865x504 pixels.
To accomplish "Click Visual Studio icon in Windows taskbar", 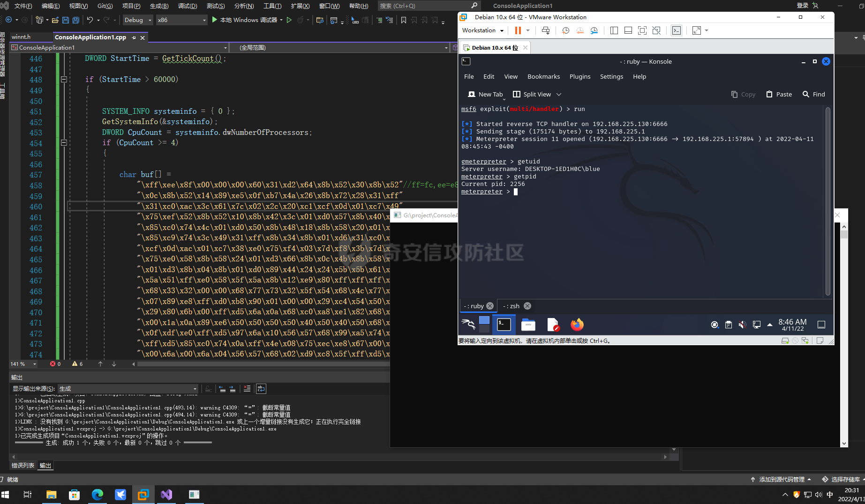I will [166, 495].
